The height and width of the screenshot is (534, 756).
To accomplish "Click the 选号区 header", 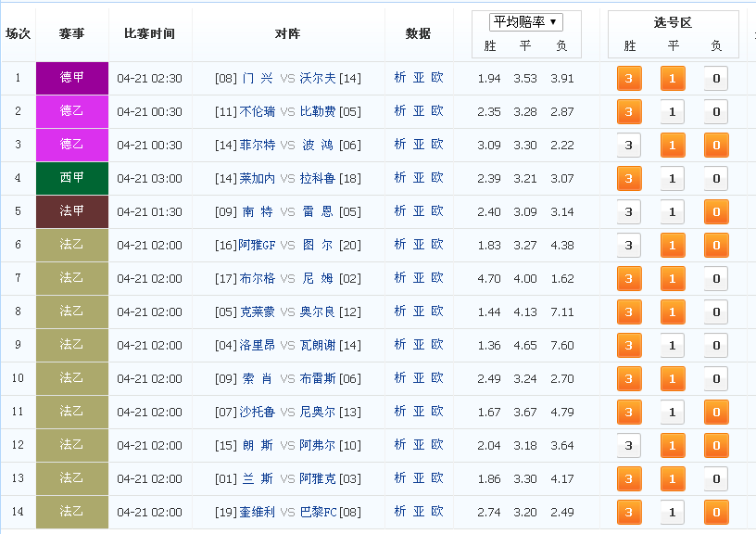I will (673, 22).
